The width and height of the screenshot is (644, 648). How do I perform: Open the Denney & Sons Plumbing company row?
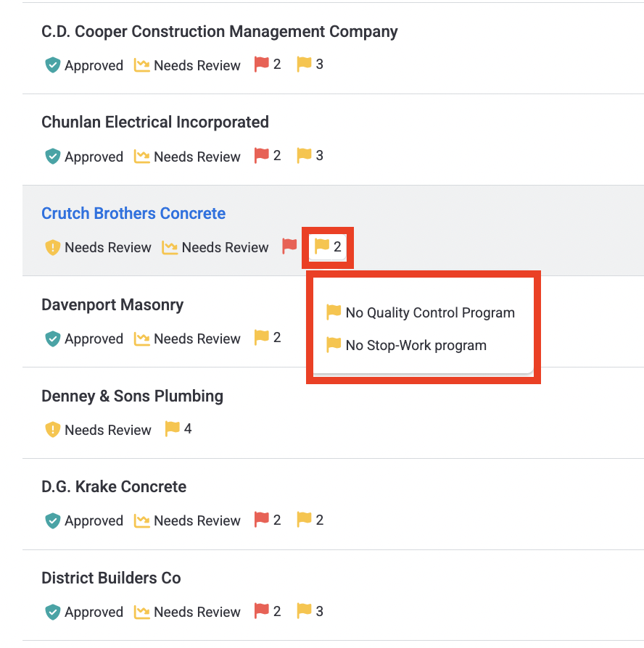pyautogui.click(x=333, y=413)
